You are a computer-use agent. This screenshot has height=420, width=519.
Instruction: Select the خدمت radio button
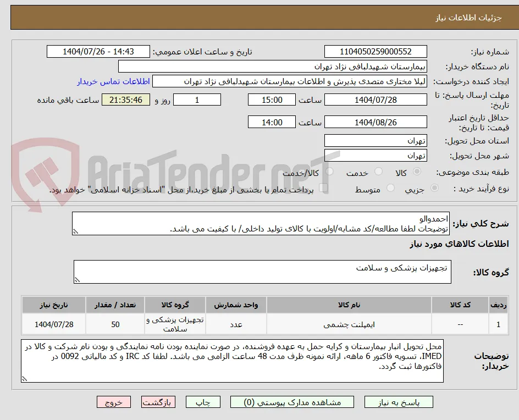(378, 172)
